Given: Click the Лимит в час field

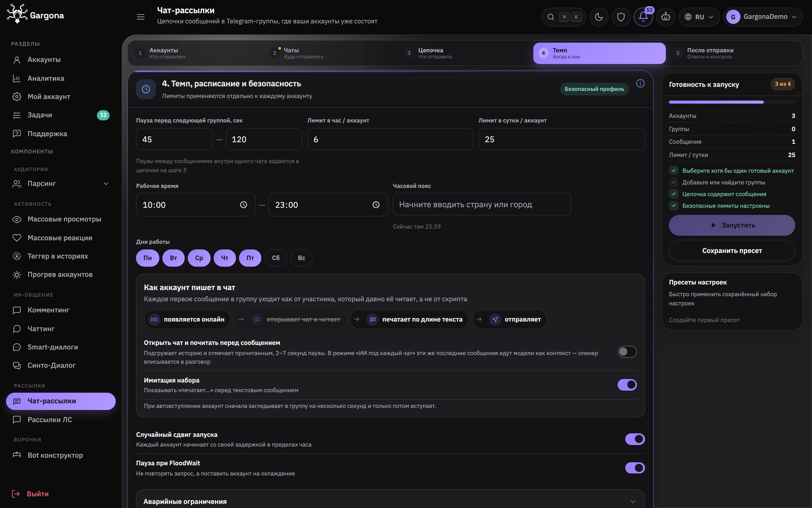Looking at the screenshot, I should 390,139.
